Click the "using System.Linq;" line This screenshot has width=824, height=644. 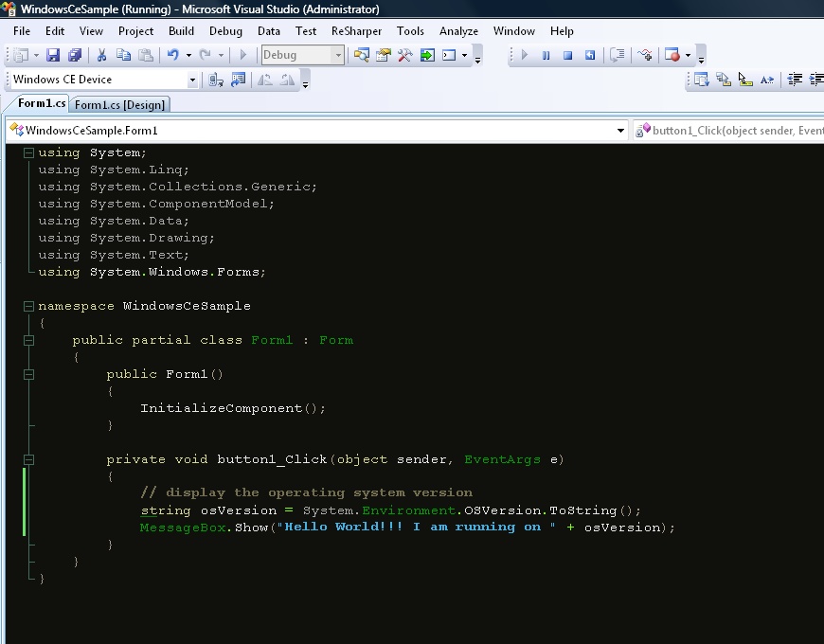[114, 170]
